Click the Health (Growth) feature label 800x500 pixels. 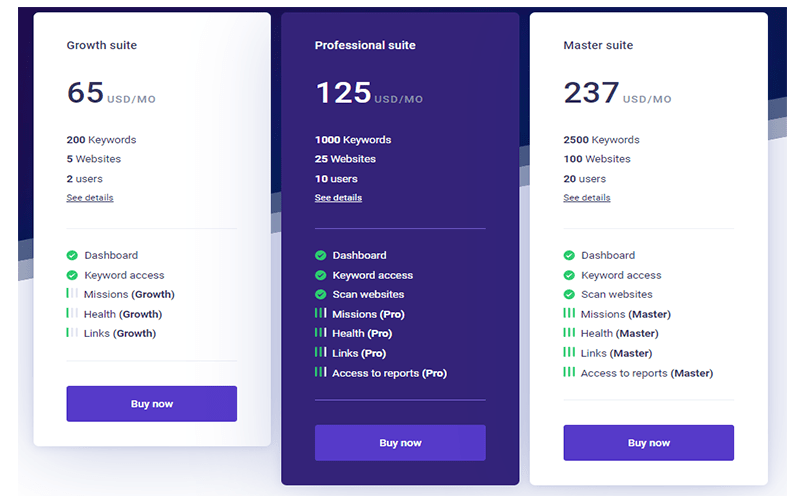[x=123, y=314]
